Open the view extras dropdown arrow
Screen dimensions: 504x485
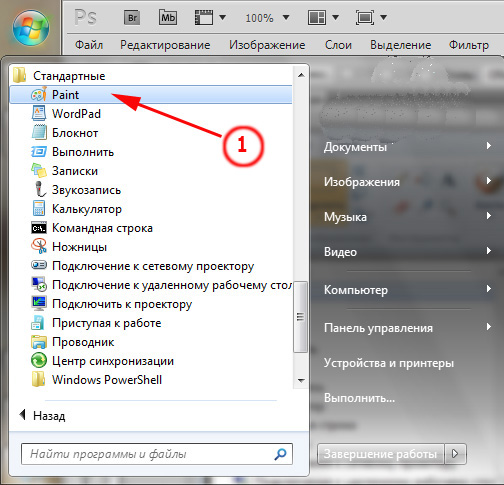[x=222, y=17]
